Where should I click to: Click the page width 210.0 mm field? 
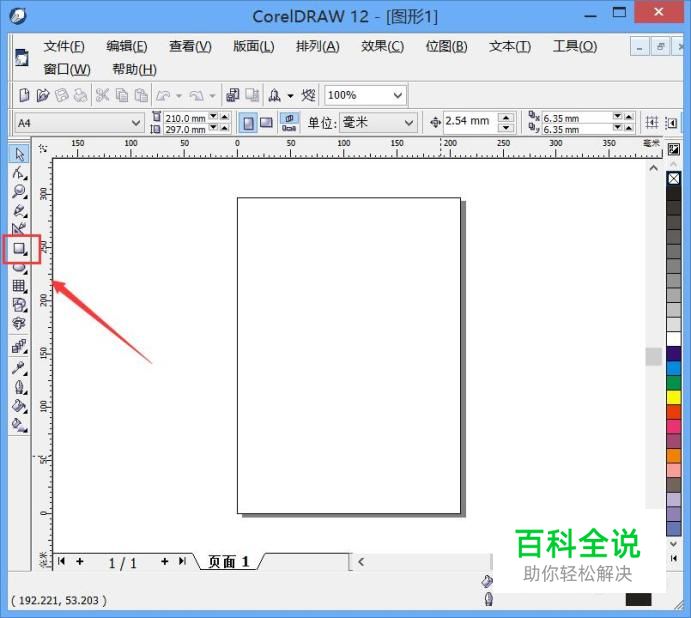pyautogui.click(x=186, y=118)
